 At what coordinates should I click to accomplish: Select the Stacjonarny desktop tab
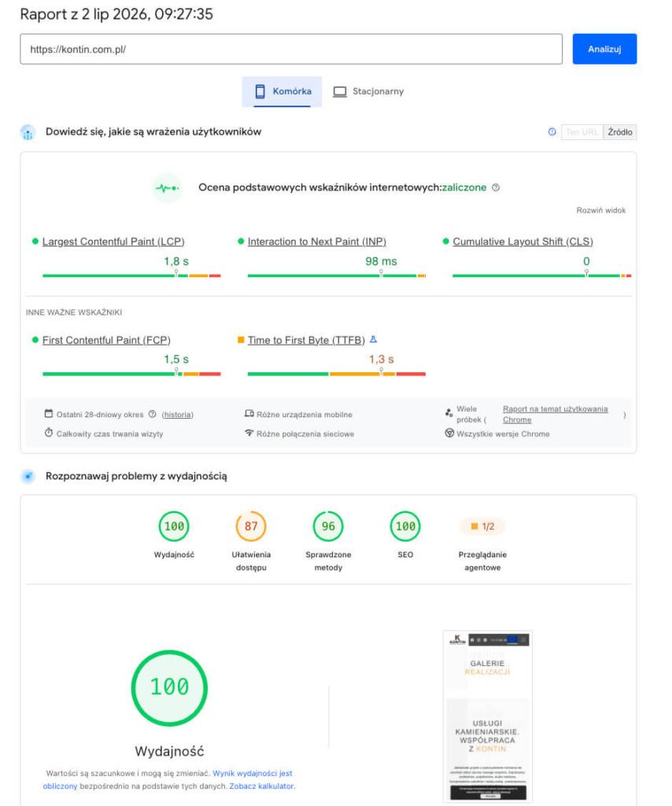tap(367, 91)
